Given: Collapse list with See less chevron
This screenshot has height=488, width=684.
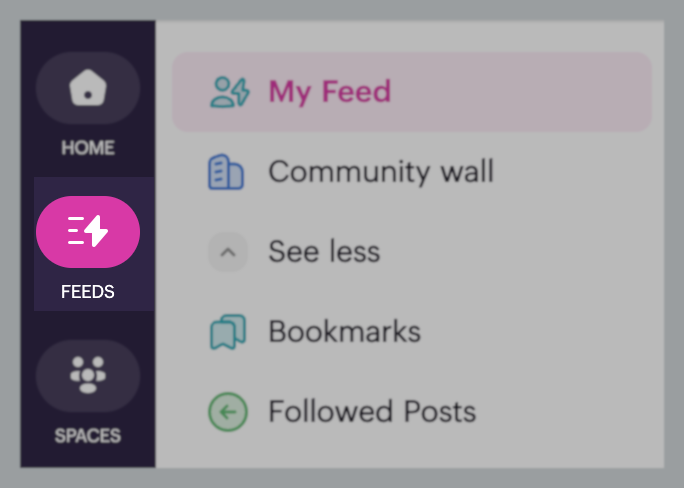Looking at the screenshot, I should coord(227,252).
